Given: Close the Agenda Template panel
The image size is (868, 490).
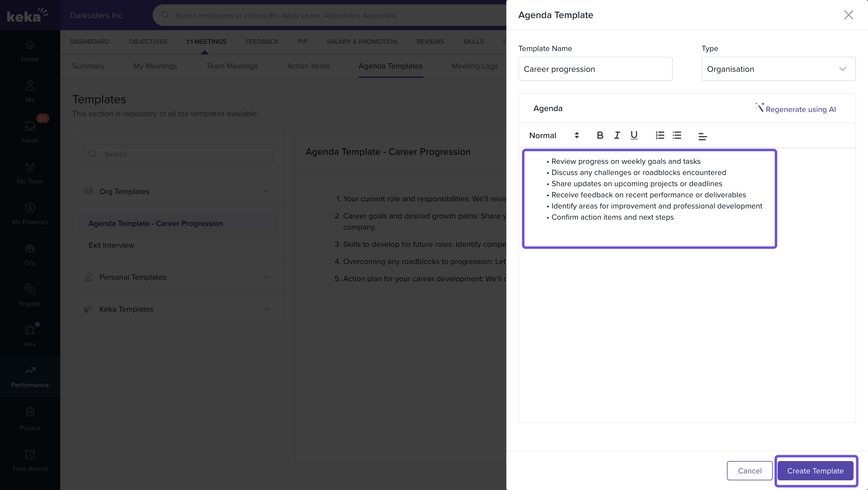Looking at the screenshot, I should coord(848,15).
